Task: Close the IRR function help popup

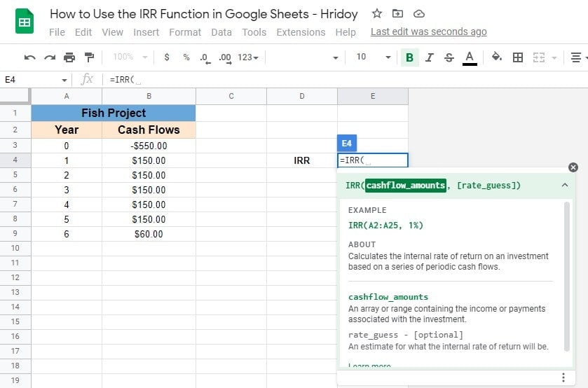Action: pos(573,167)
